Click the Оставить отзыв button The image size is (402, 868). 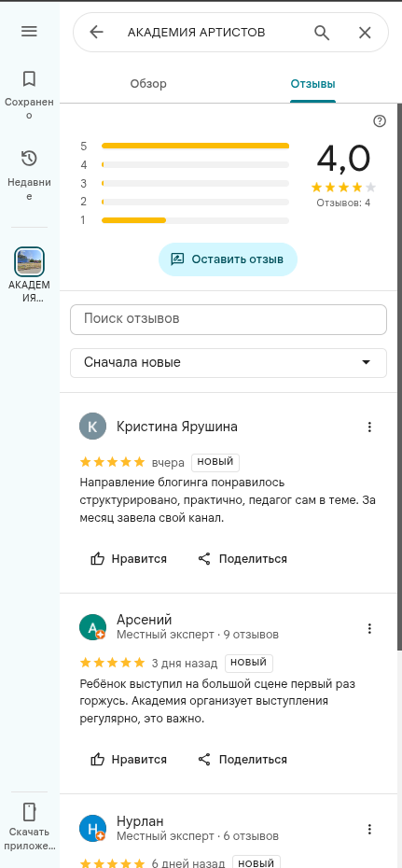[228, 259]
